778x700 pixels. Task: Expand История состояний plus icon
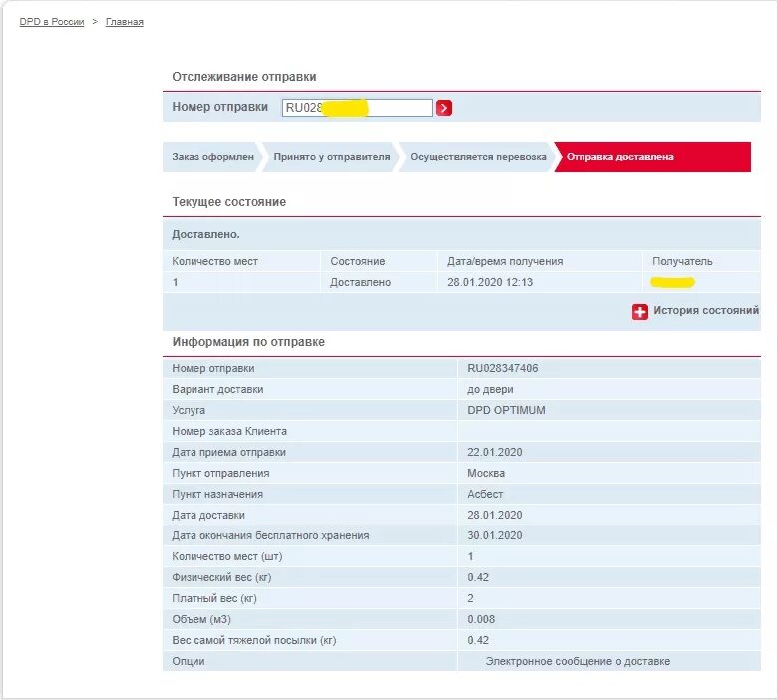[x=640, y=312]
